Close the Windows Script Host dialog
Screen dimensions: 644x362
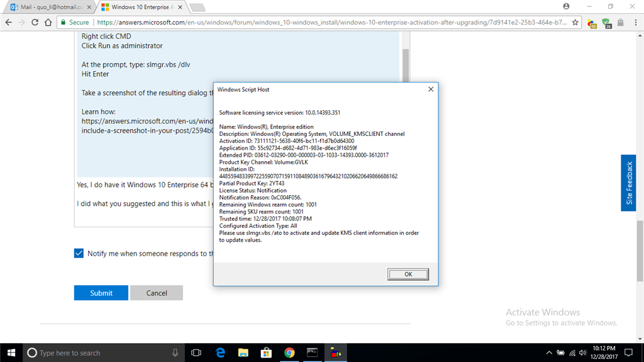tap(431, 89)
